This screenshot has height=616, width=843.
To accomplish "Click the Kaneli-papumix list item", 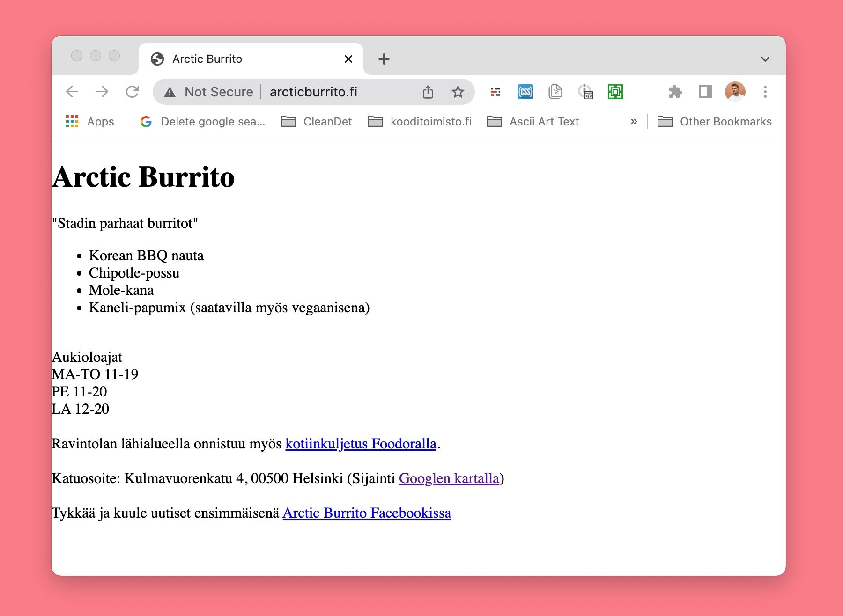I will pyautogui.click(x=229, y=308).
